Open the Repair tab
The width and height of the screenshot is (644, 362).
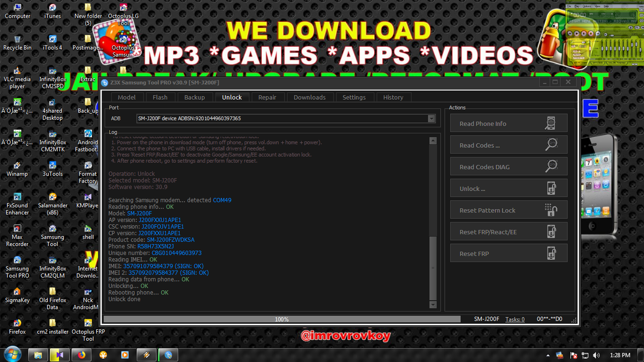click(x=267, y=97)
